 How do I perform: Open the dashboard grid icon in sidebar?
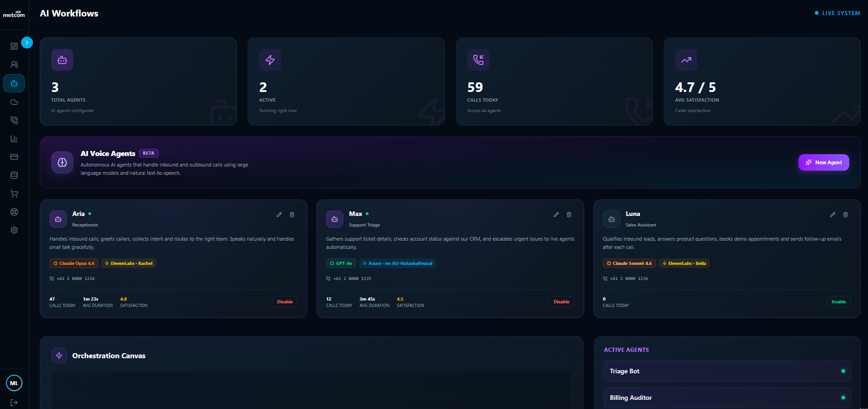pos(14,46)
